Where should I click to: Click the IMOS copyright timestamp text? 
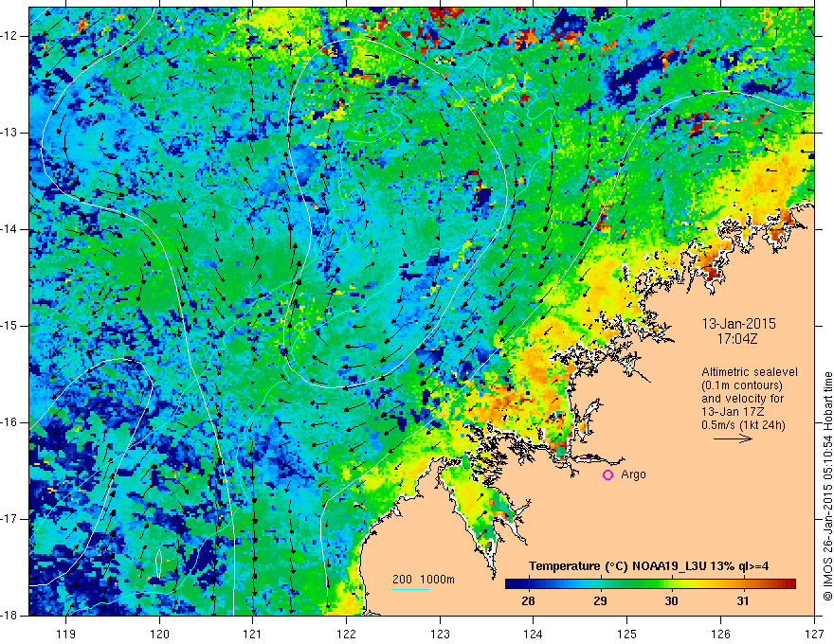pos(827,486)
